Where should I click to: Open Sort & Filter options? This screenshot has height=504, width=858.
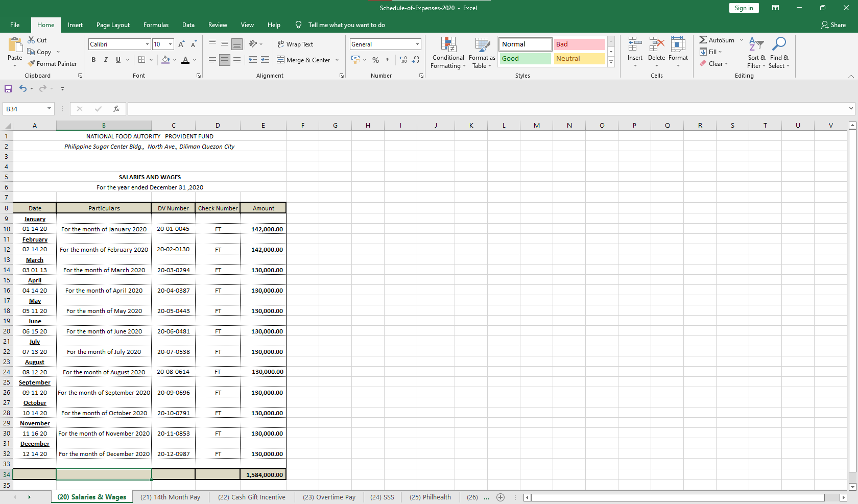756,53
